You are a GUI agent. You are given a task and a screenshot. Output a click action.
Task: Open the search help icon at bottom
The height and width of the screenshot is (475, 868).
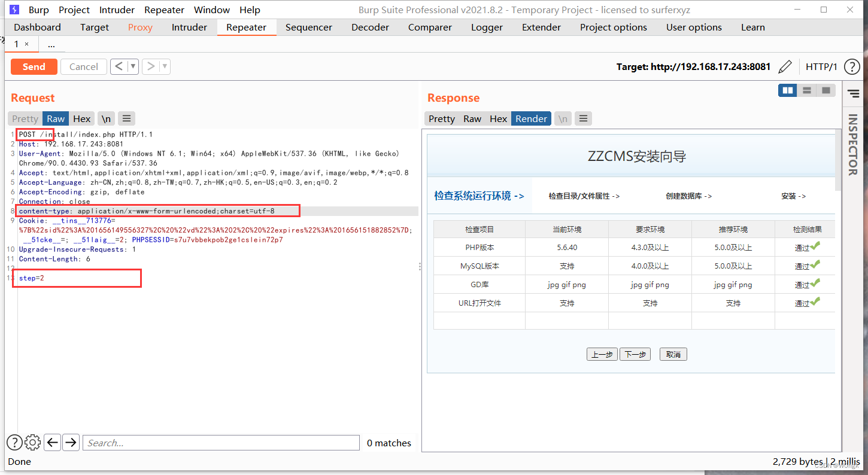click(x=14, y=443)
